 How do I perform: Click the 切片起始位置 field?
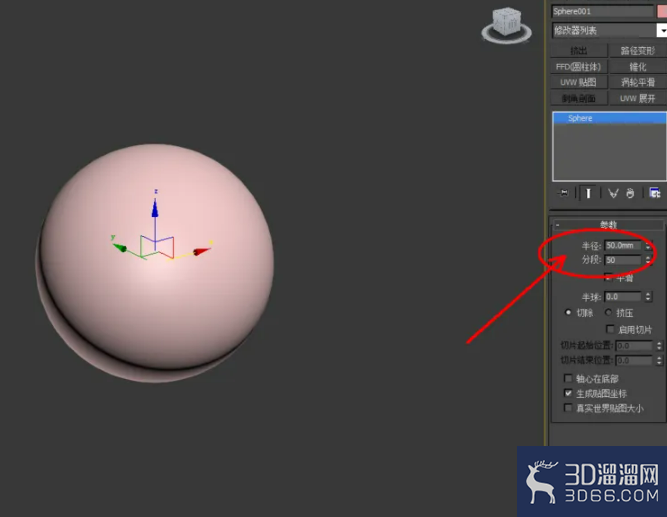click(634, 346)
